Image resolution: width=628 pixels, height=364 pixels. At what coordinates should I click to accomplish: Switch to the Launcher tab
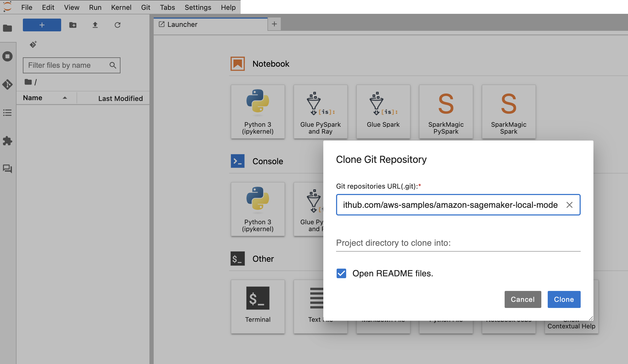pyautogui.click(x=182, y=24)
